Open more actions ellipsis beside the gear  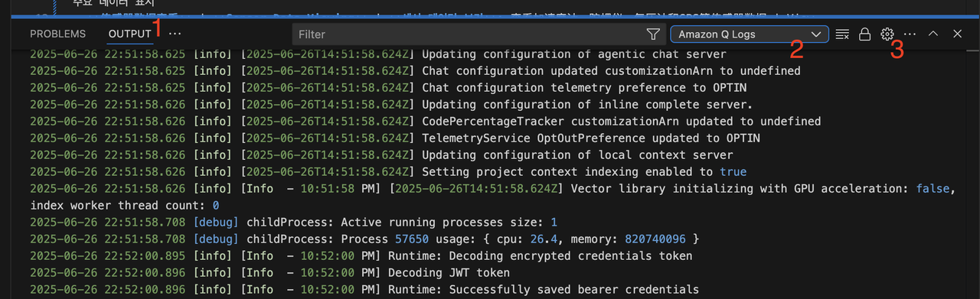pos(910,34)
